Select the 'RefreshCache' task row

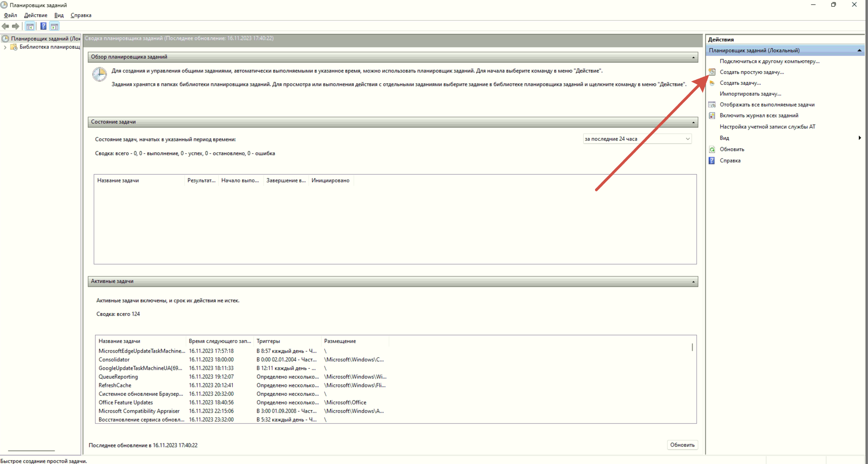[x=241, y=385]
